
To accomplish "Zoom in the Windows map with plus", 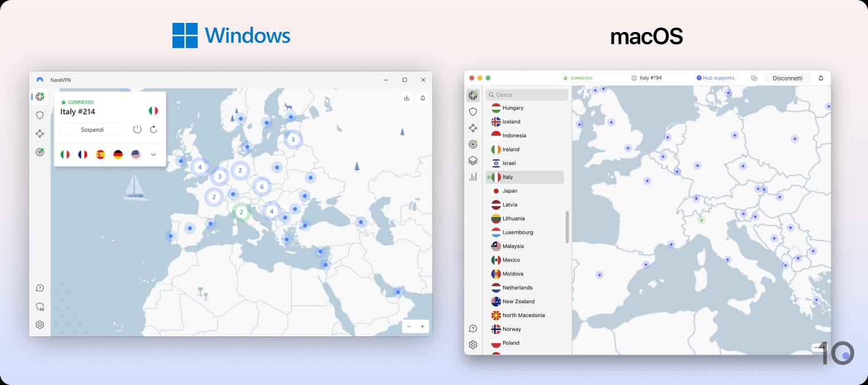I will tap(423, 326).
